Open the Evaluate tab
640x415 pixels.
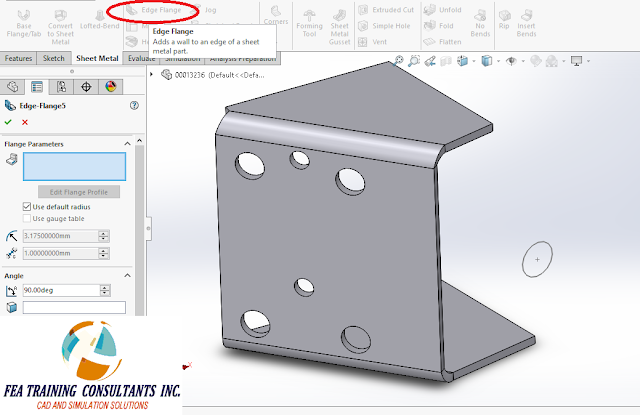(x=141, y=58)
